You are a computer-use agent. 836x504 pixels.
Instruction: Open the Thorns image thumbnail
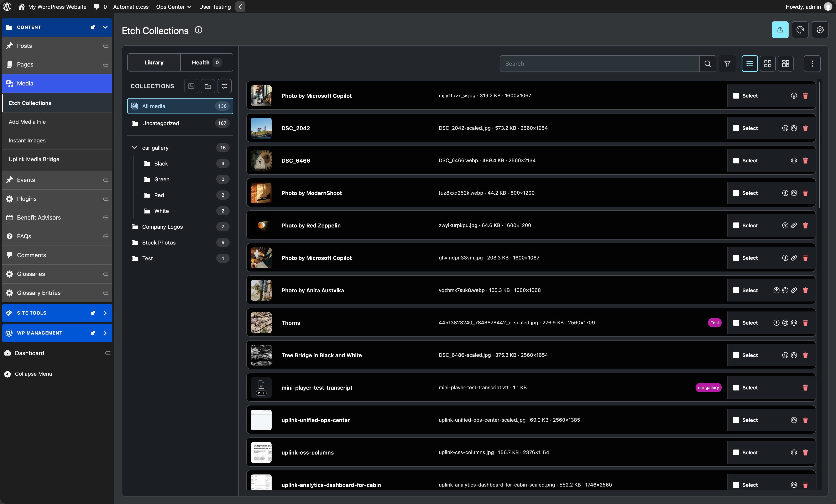pyautogui.click(x=261, y=323)
